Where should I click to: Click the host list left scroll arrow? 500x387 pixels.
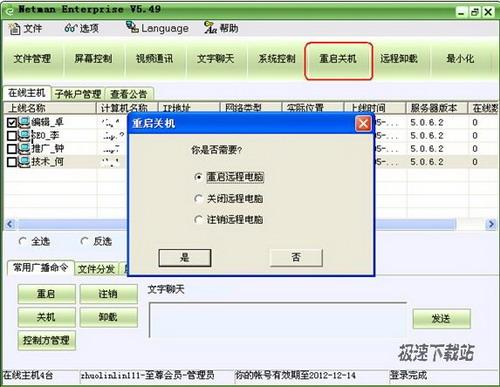(x=10, y=224)
